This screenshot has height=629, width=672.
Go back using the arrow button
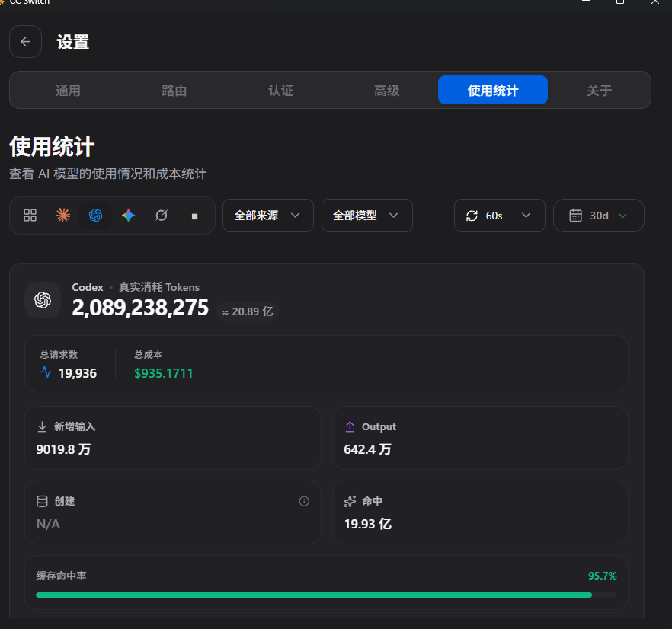coord(26,42)
